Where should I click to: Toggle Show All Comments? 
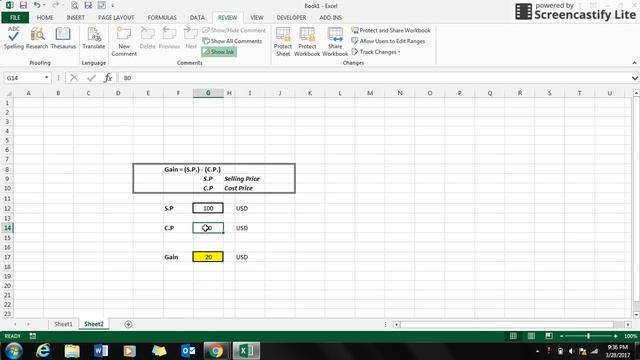pos(232,41)
